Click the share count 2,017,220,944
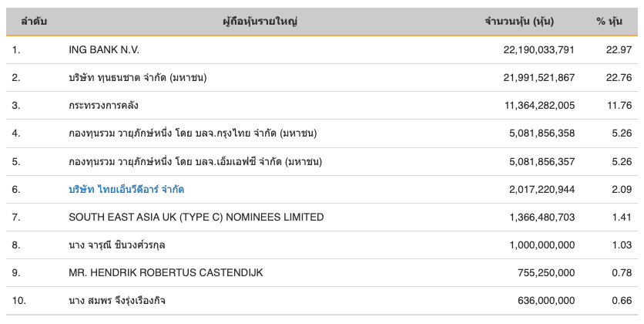This screenshot has width=644, height=324. pyautogui.click(x=535, y=189)
